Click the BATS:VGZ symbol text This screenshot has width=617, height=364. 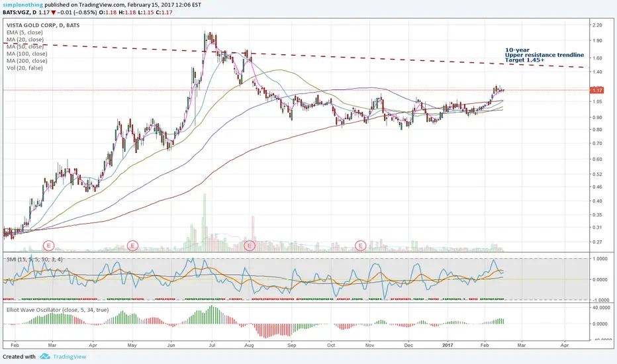click(x=17, y=12)
